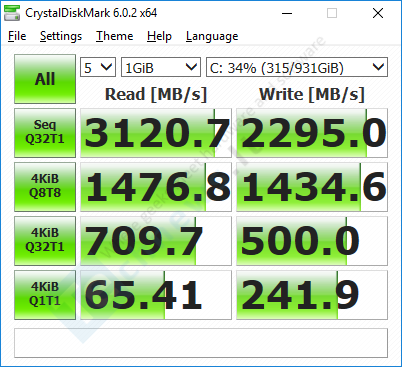The height and width of the screenshot is (367, 402).
Task: Click the sequential read result 3120.7
Action: click(156, 133)
